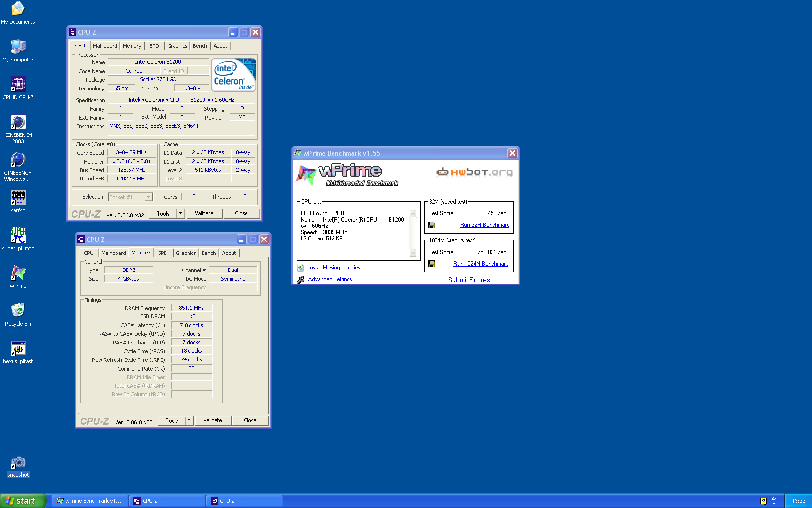Run the 1024M Benchmark link
812x508 pixels.
click(480, 264)
